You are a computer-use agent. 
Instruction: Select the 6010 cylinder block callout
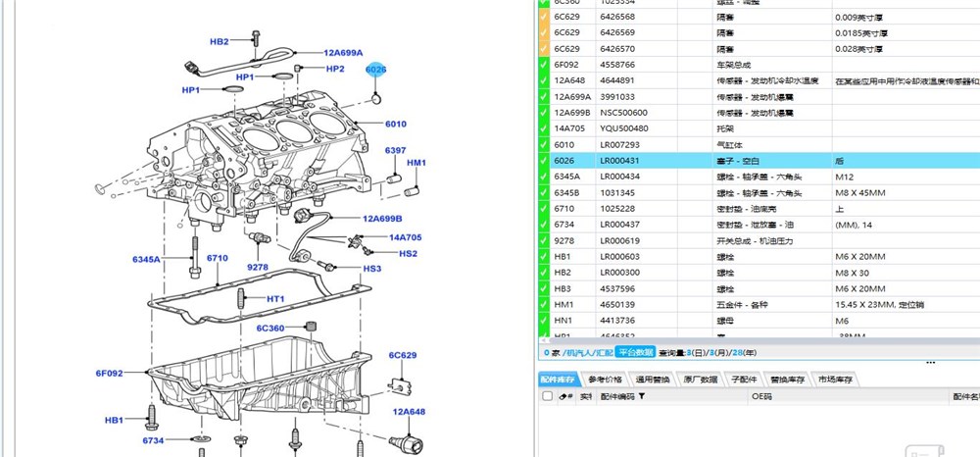[x=396, y=124]
